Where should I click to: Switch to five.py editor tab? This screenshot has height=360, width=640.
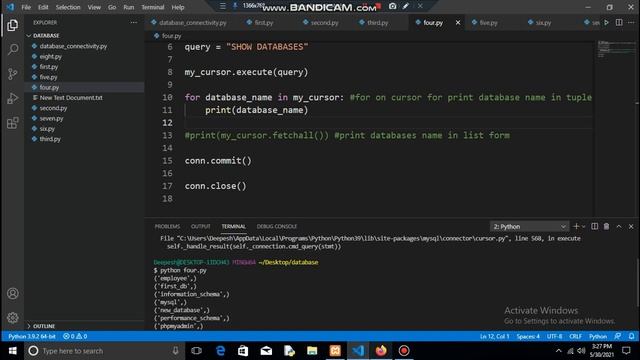pos(489,22)
